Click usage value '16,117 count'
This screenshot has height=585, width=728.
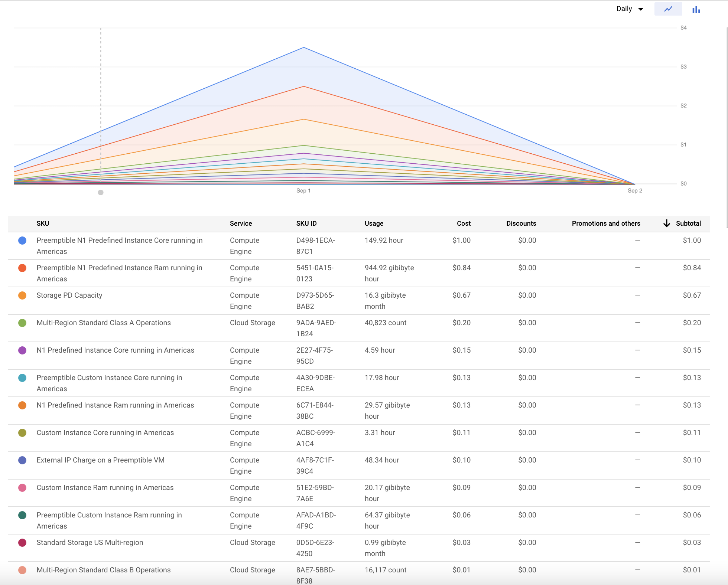pyautogui.click(x=386, y=570)
